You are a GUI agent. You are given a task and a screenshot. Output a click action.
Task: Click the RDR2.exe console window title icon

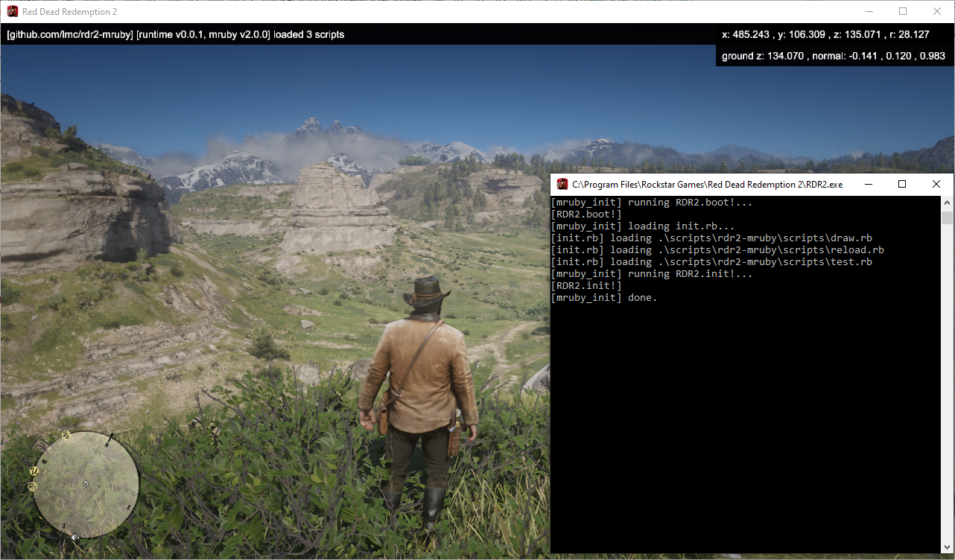[x=562, y=184]
